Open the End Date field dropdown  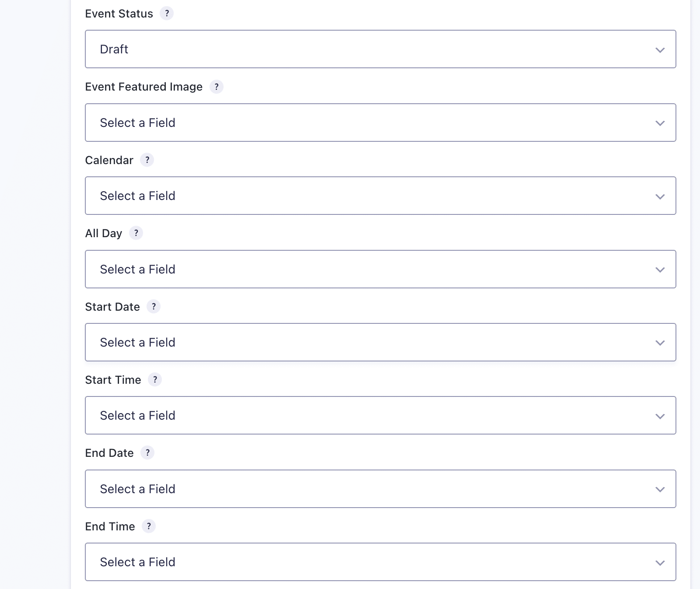click(380, 489)
